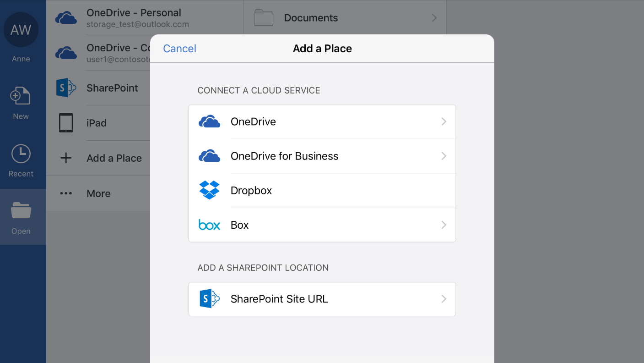Viewport: 644px width, 363px height.
Task: Click the Box service icon
Action: 209,225
